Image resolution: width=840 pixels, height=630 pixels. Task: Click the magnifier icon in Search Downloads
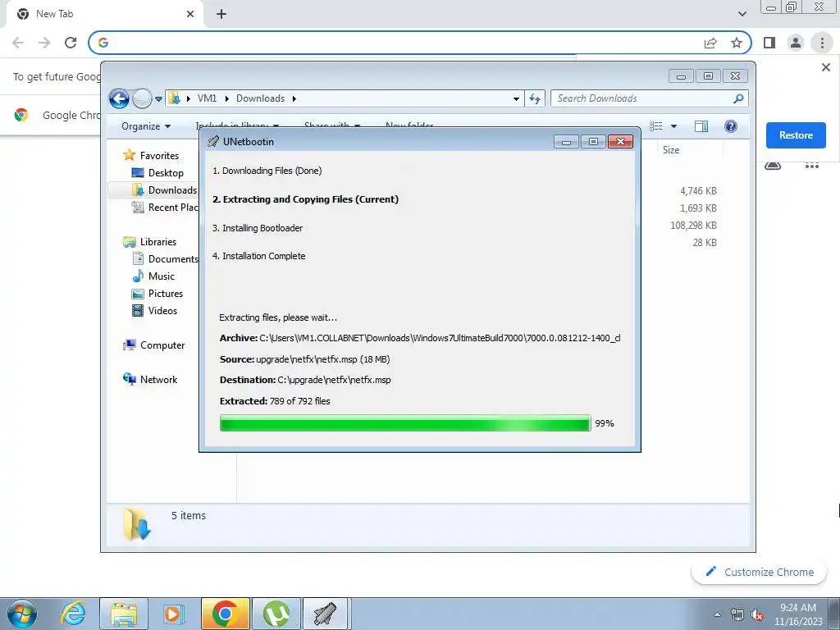tap(739, 98)
